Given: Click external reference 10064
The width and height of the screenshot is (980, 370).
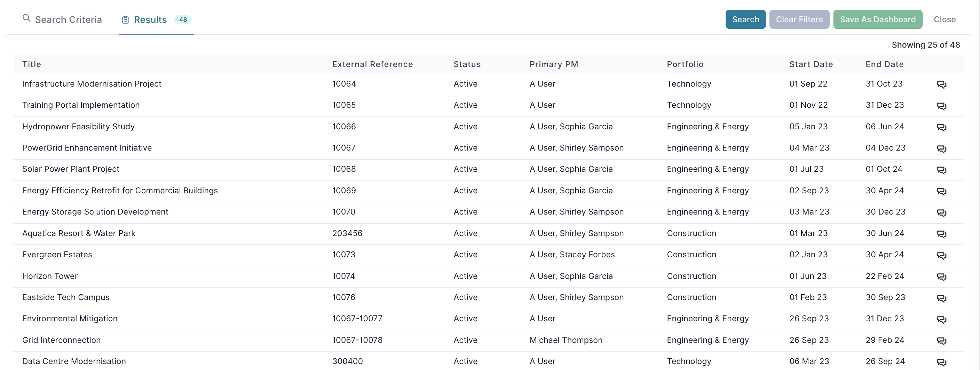Looking at the screenshot, I should click(344, 84).
